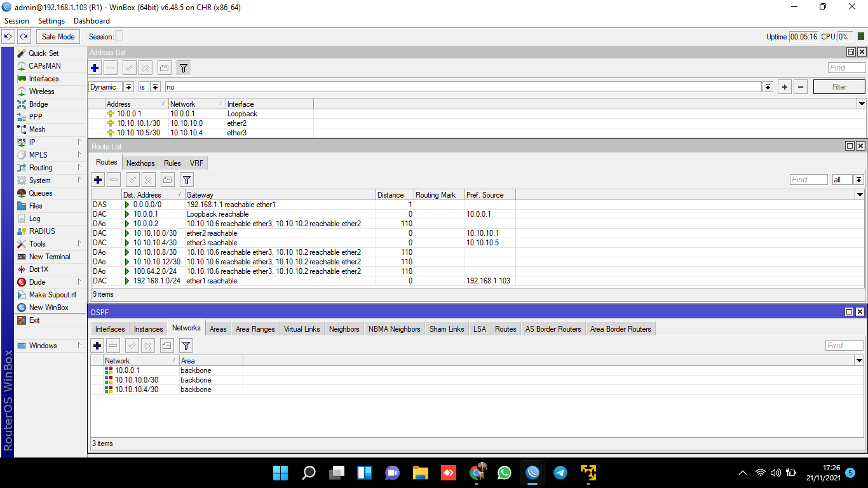Open the Dynamic field dropdown in Address List filter
Viewport: 868px width, 488px height.
tap(129, 87)
